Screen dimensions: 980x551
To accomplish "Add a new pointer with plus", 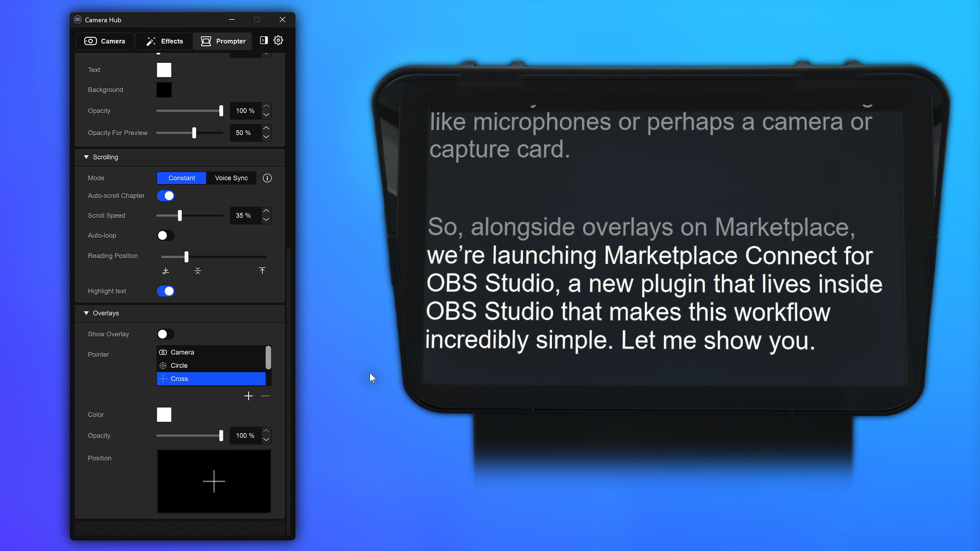I will [249, 396].
